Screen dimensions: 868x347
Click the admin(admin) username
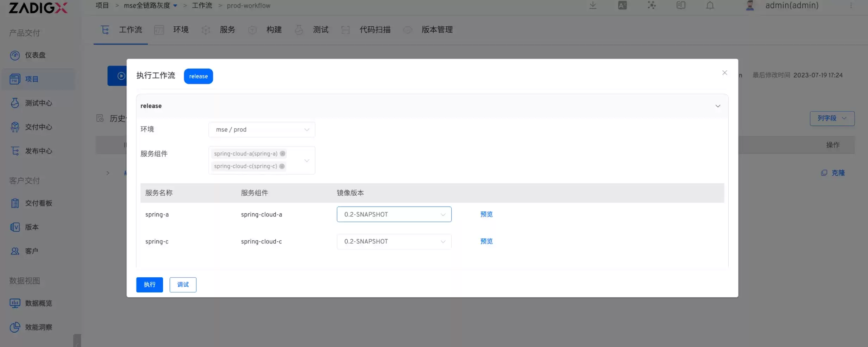pyautogui.click(x=792, y=6)
